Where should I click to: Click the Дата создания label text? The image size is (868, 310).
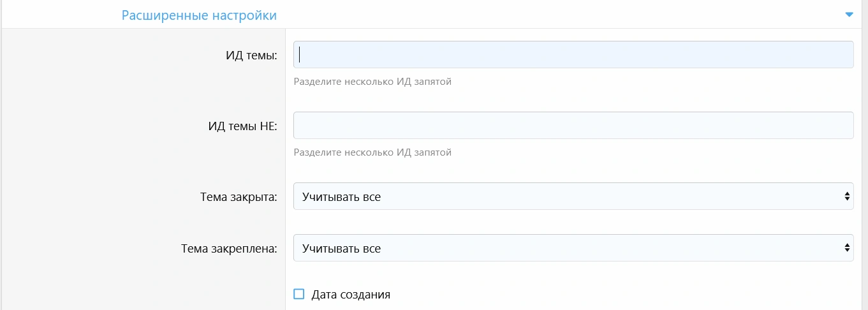point(351,295)
